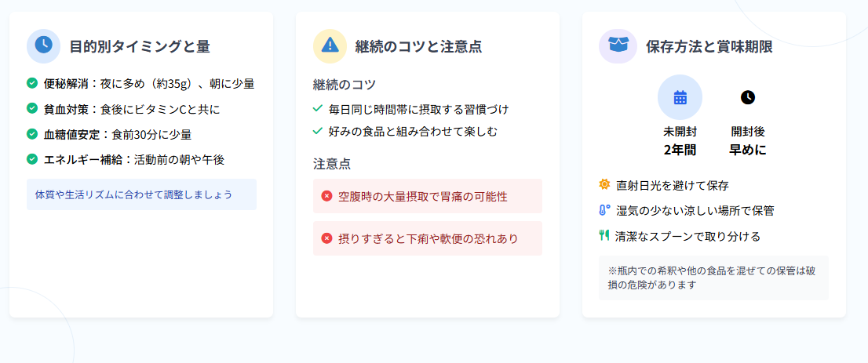Click the green check circle beside エネルギー補給
Image resolution: width=868 pixels, height=363 pixels.
pos(32,159)
